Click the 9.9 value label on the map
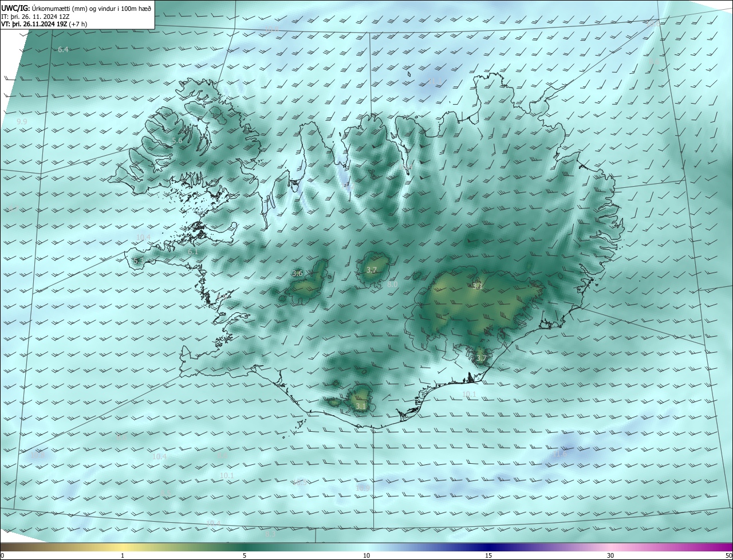 pyautogui.click(x=22, y=122)
